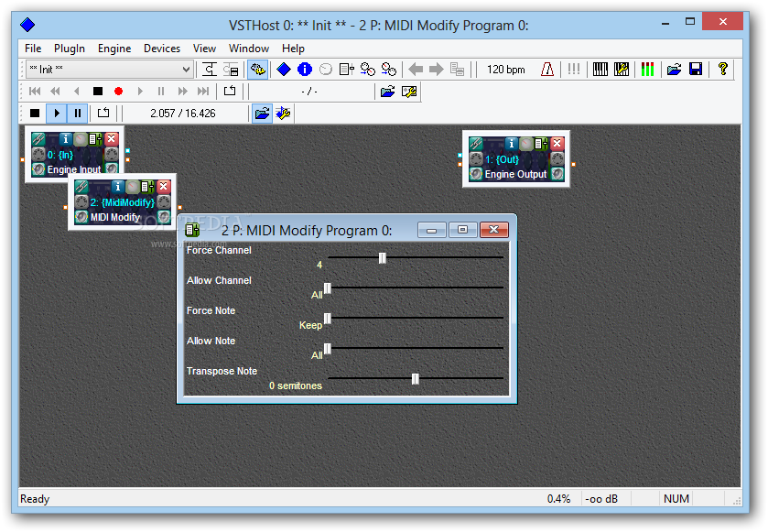Screen dimensions: 768x532
Task: Click info icon on Engine Output node
Action: (x=512, y=144)
